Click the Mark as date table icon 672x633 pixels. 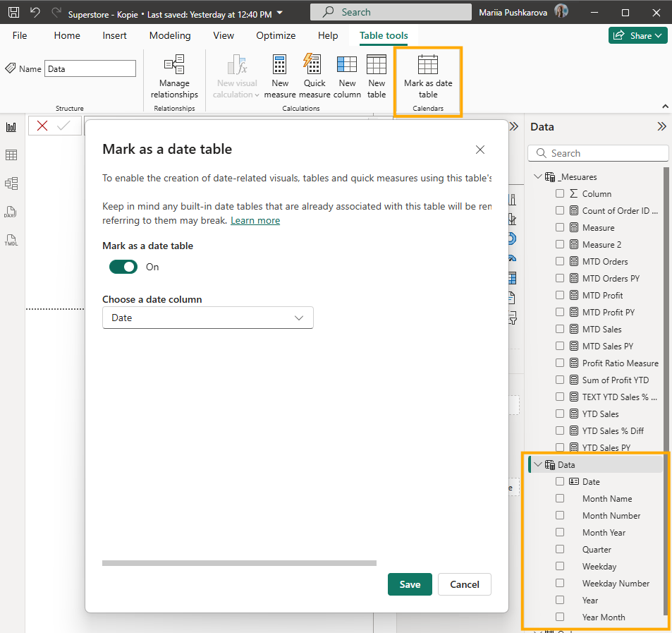point(428,66)
